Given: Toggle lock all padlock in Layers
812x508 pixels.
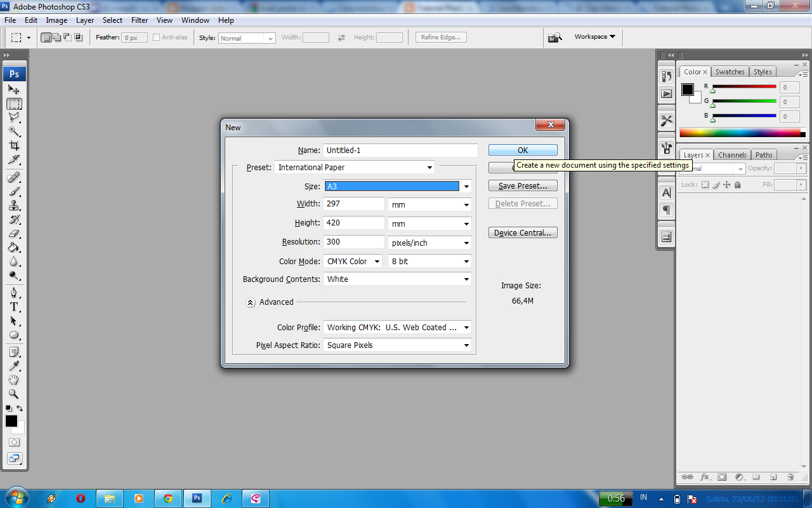Looking at the screenshot, I should click(737, 185).
